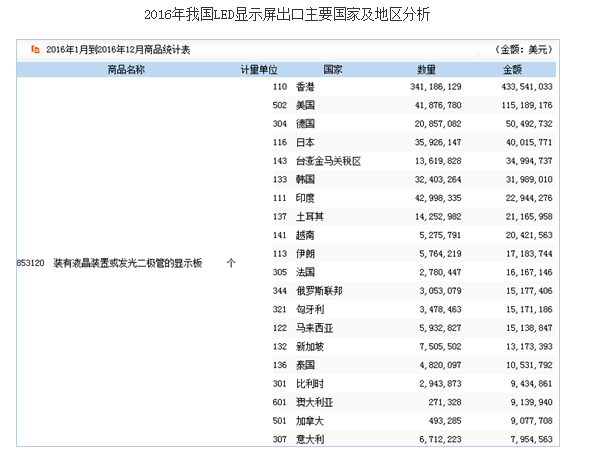Click country 澳大利亚 in the table
The height and width of the screenshot is (459, 596).
click(x=314, y=402)
